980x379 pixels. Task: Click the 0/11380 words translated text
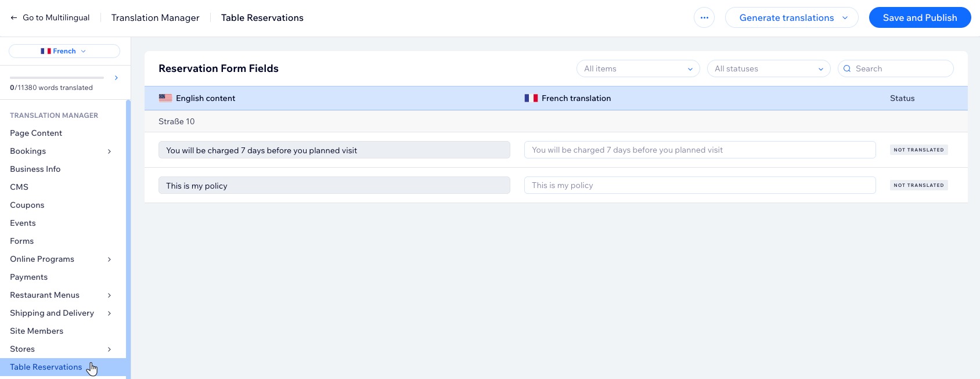pos(51,88)
